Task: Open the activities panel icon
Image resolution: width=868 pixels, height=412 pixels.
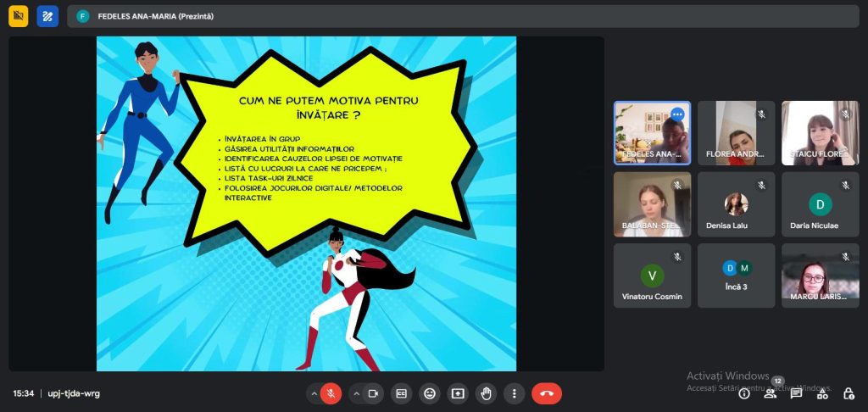Action: point(822,393)
